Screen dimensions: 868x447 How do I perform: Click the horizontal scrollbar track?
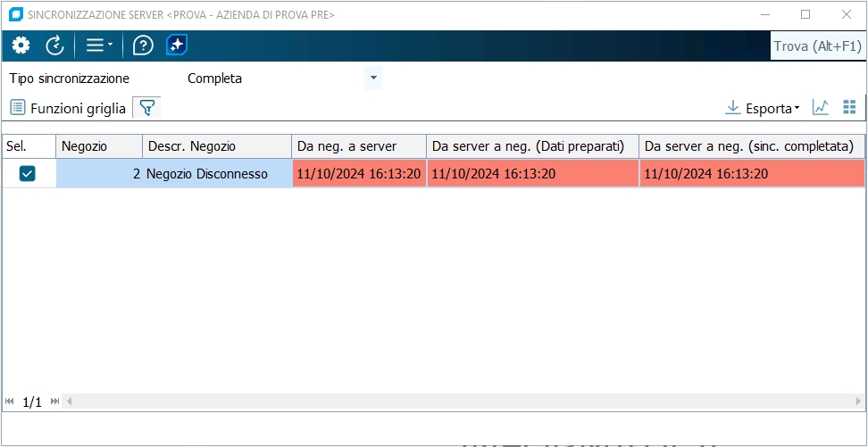(463, 401)
